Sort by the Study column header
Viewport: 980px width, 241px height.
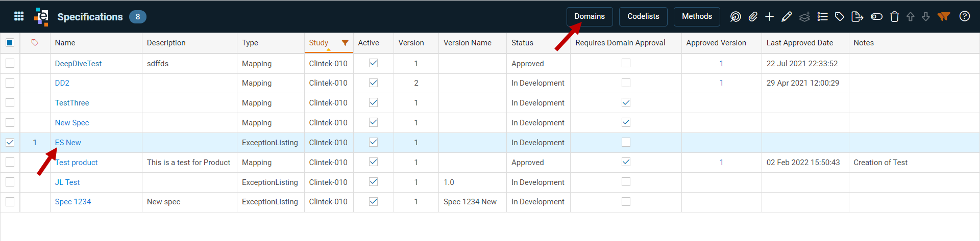click(318, 43)
